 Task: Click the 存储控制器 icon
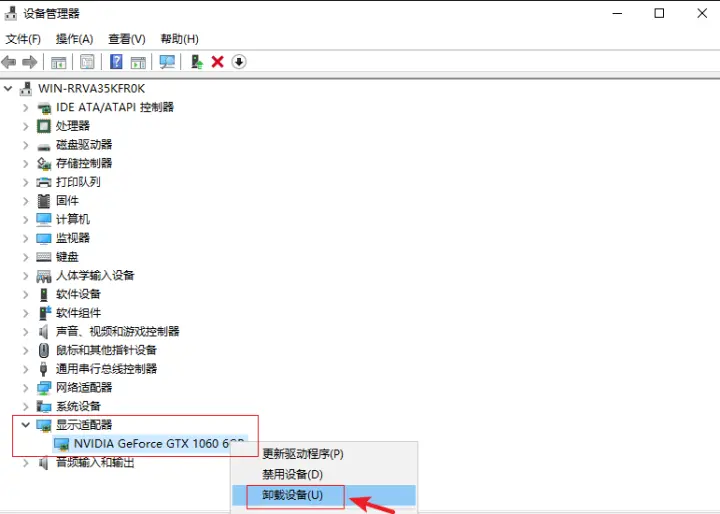(x=44, y=163)
